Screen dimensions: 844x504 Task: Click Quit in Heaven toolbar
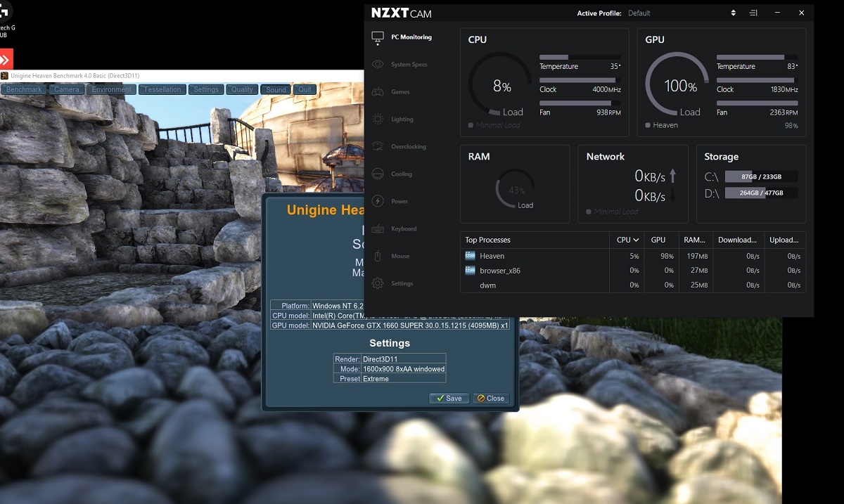point(305,90)
